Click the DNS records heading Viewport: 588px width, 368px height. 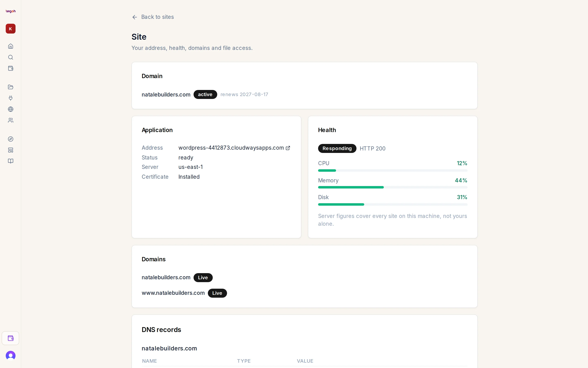[x=161, y=330]
